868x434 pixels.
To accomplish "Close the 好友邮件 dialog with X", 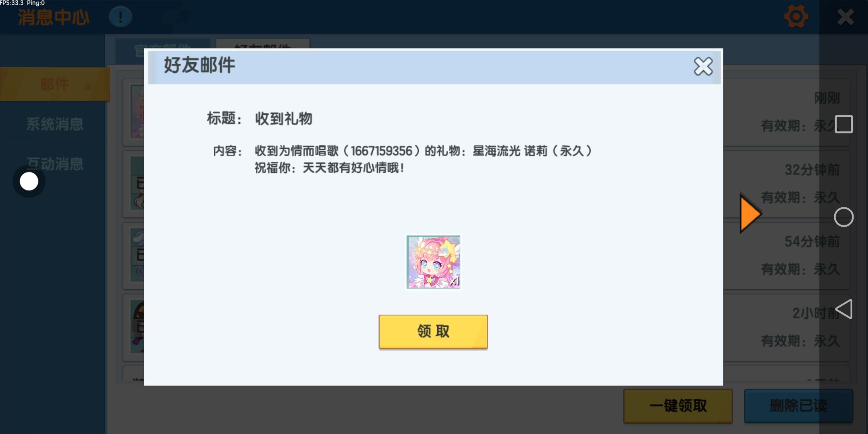I will pyautogui.click(x=703, y=66).
